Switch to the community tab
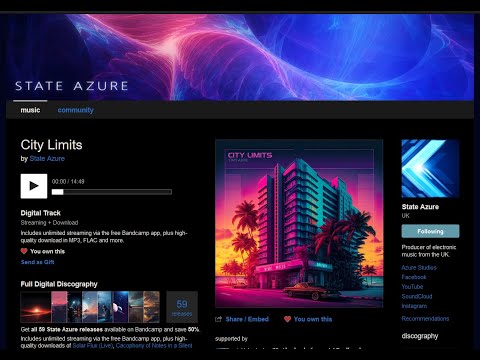Viewport: 480px width, 360px height. coord(76,110)
